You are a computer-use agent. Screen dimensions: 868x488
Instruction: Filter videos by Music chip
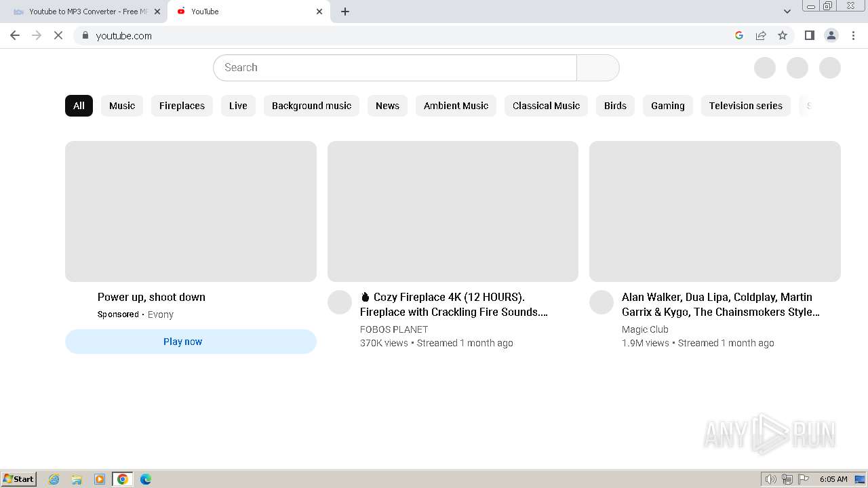click(122, 106)
